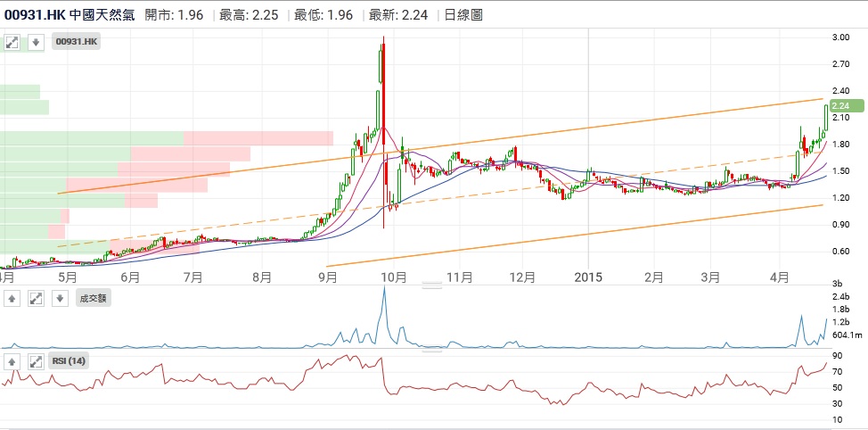Grab the divider between price and volume panels

coord(431,285)
